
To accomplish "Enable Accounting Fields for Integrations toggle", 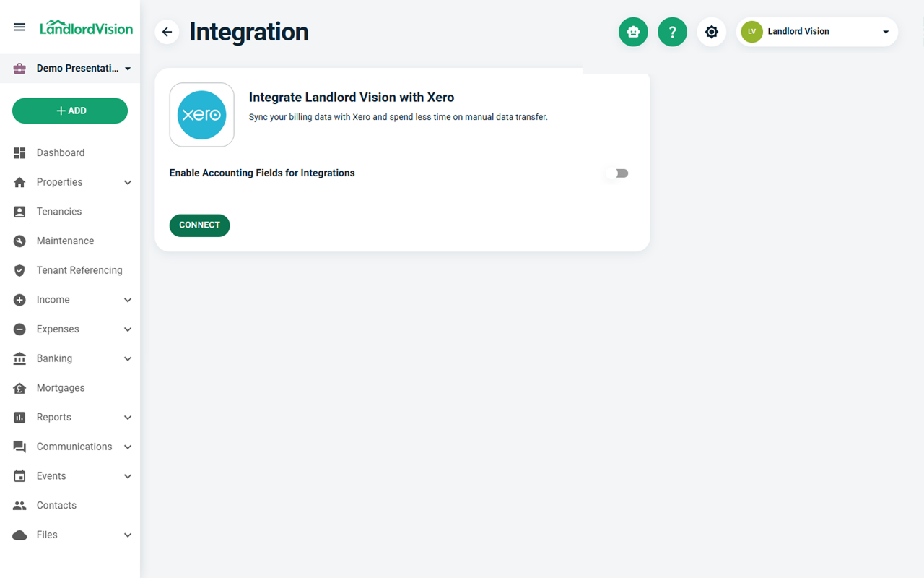I will pos(617,173).
